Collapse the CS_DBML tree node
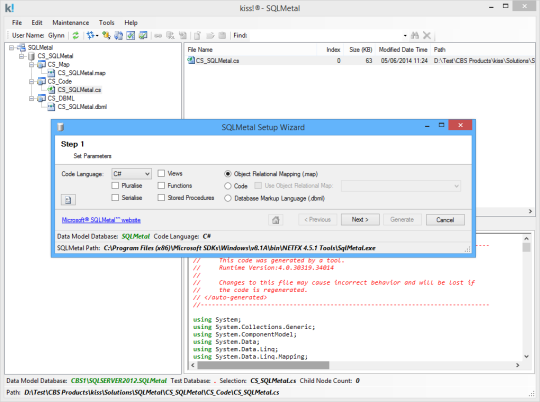 [x=32, y=98]
